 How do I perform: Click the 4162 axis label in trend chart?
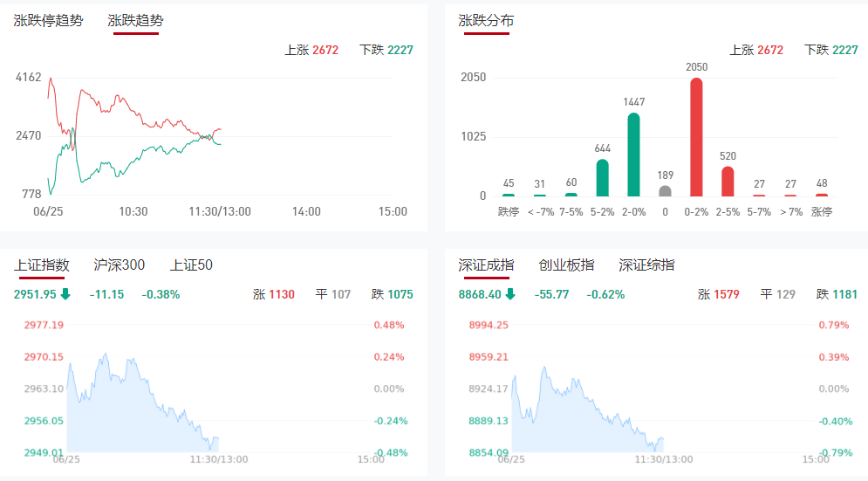28,77
